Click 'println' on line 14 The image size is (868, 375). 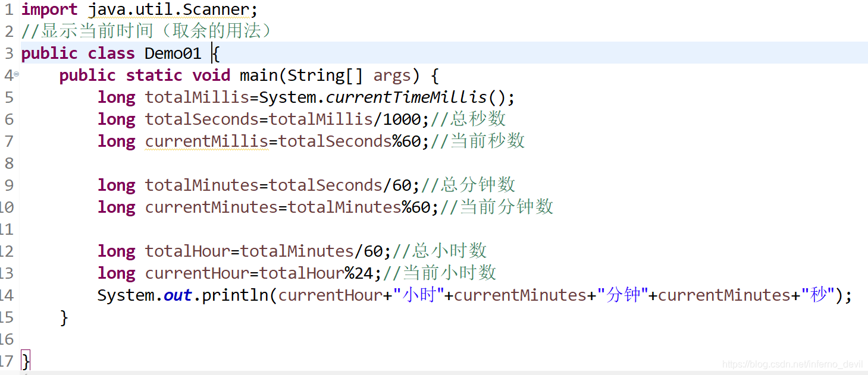pos(235,295)
